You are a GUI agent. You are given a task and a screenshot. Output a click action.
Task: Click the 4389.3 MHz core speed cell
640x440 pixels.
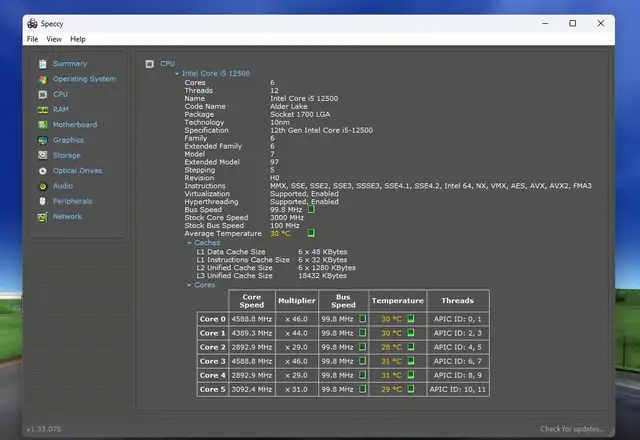pos(252,333)
